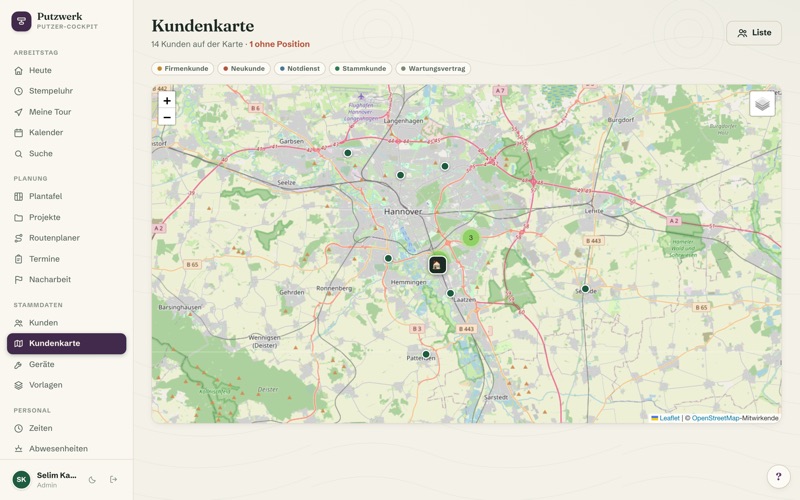Select the Meine Tour navigation arrow icon
The height and width of the screenshot is (500, 800).
(18, 112)
